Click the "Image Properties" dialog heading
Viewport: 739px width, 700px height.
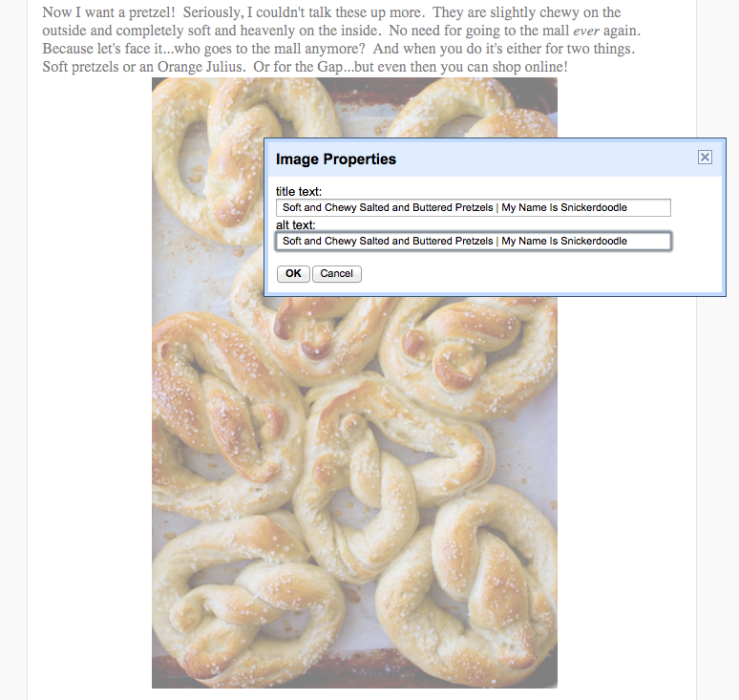coord(336,159)
